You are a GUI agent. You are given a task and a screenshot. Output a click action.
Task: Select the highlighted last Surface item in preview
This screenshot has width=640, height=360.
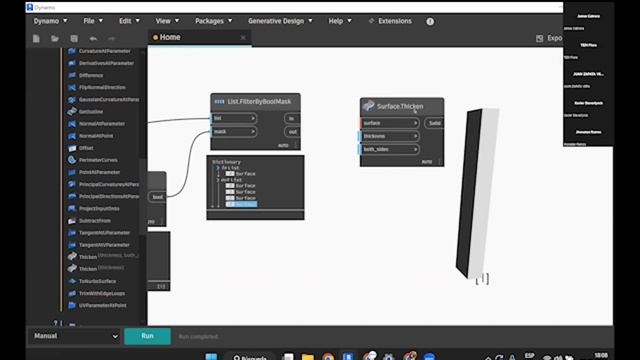pyautogui.click(x=241, y=204)
